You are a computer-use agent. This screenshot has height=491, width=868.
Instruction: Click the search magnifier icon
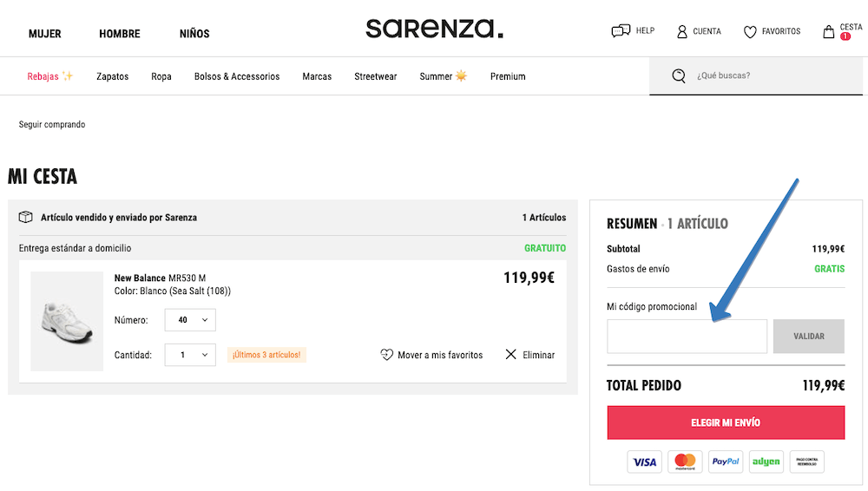click(x=679, y=75)
